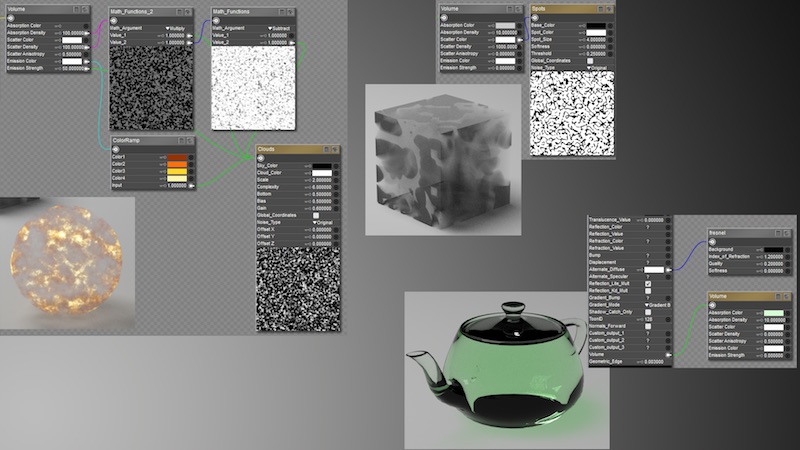Click the fresnel node output socket
The width and height of the screenshot is (800, 450).
point(712,241)
